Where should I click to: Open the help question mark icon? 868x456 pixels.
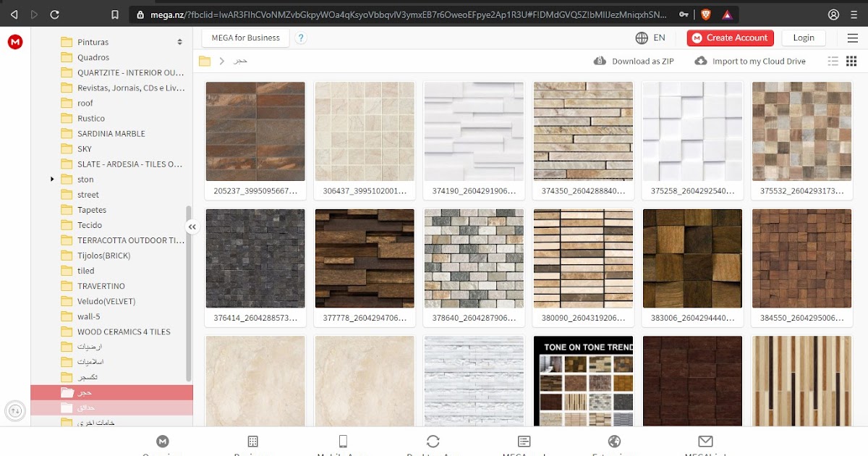pos(301,38)
